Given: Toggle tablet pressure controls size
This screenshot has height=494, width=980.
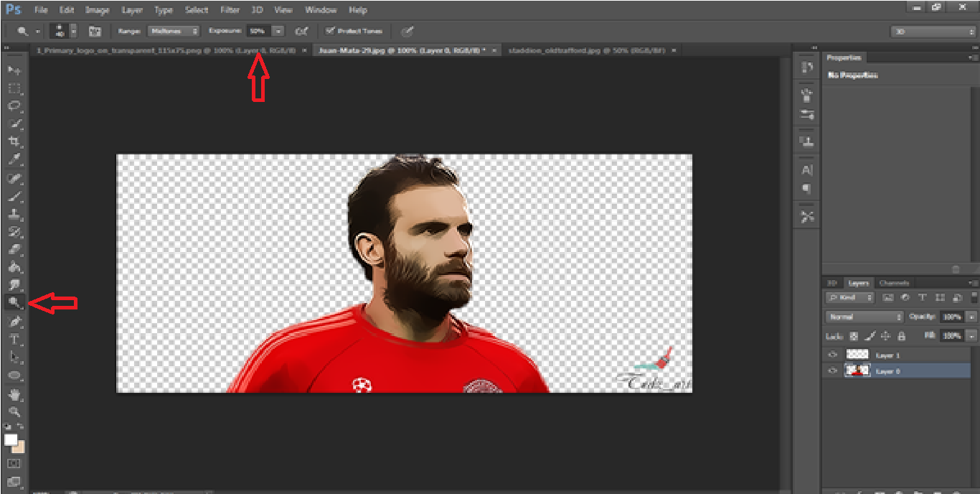Looking at the screenshot, I should pos(407,31).
